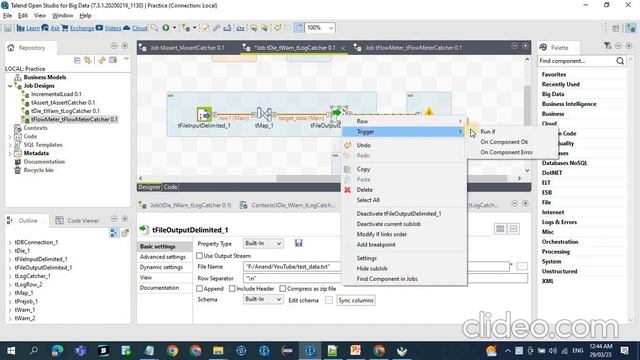
Task: Click the search icon in Find component
Action: click(620, 61)
